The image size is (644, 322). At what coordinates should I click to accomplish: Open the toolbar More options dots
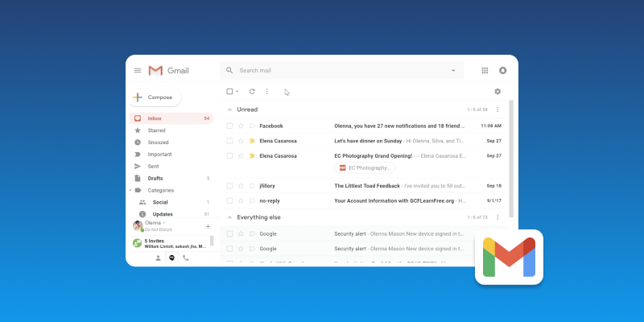[x=267, y=92]
